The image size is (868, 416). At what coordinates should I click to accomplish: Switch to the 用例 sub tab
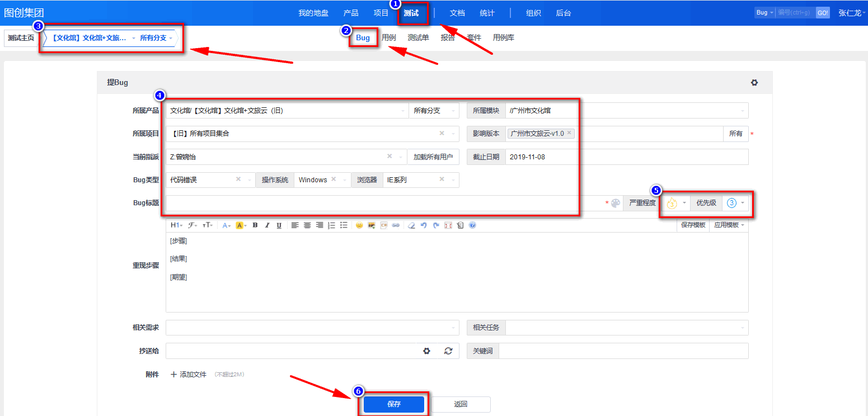tap(389, 38)
